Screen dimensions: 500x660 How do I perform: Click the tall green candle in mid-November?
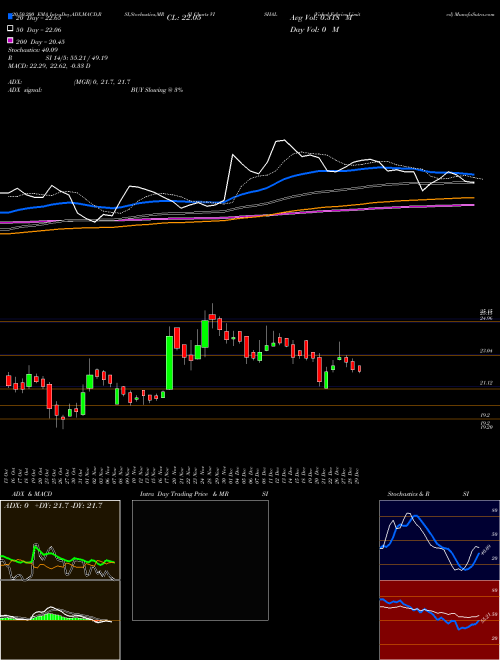[x=170, y=362]
